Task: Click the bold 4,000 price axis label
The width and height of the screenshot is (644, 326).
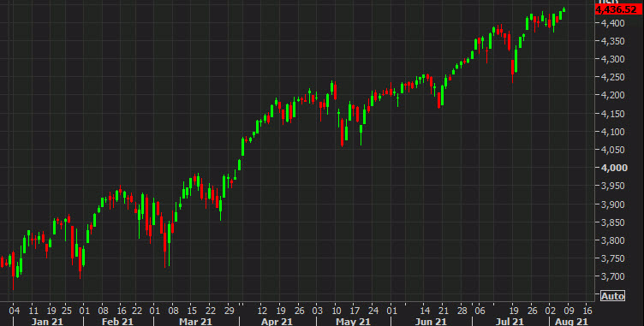Action: (x=614, y=168)
